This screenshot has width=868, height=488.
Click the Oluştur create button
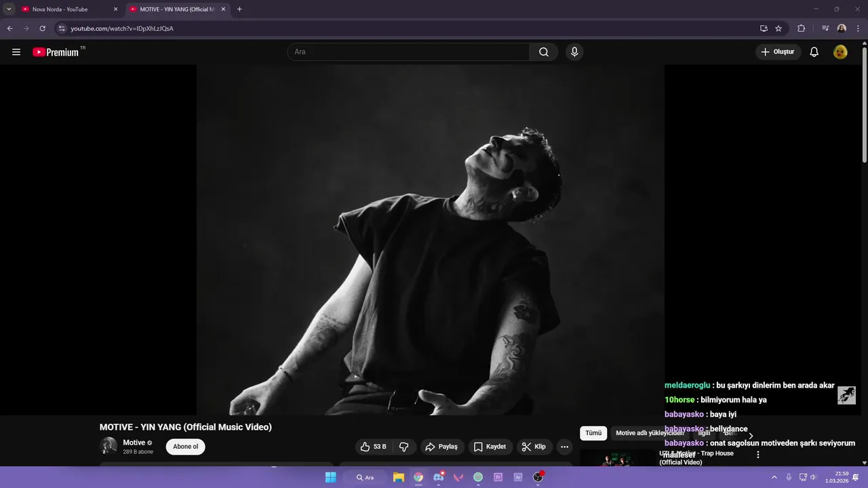click(778, 52)
